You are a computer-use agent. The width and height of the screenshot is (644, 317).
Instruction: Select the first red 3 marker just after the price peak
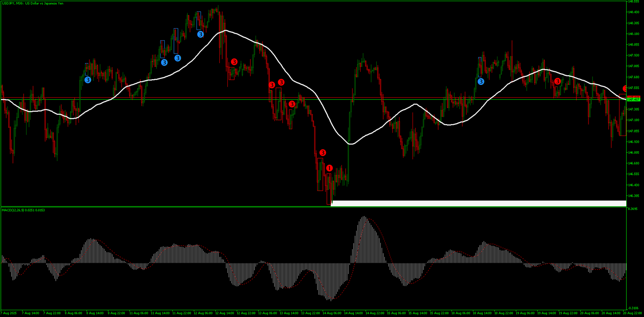234,62
